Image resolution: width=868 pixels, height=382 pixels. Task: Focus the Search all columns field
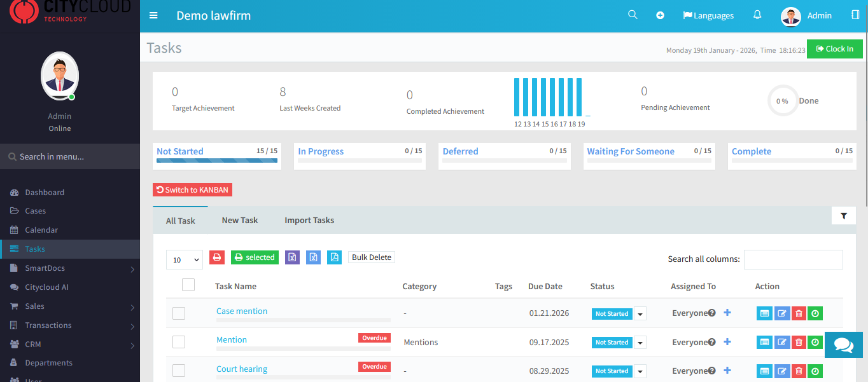(794, 259)
